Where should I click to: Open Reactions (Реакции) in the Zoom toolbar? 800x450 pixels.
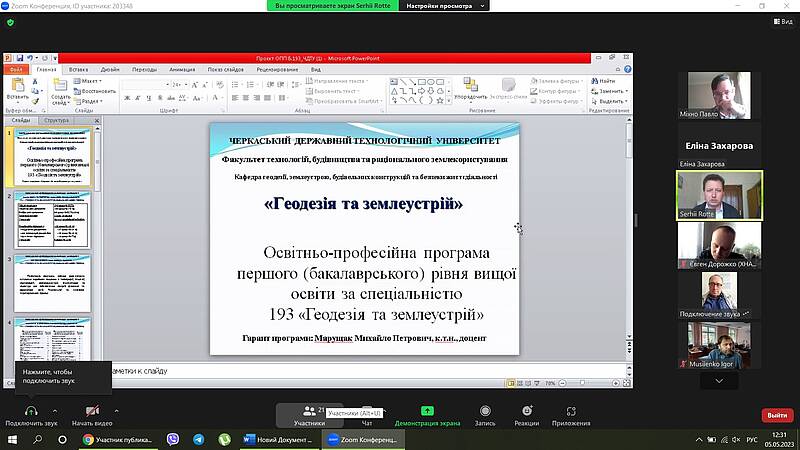[527, 411]
